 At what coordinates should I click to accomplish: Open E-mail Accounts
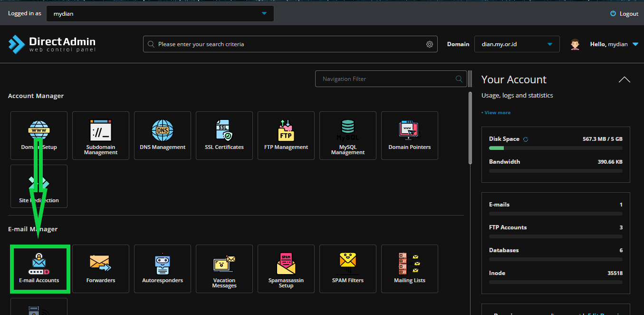[x=39, y=269]
